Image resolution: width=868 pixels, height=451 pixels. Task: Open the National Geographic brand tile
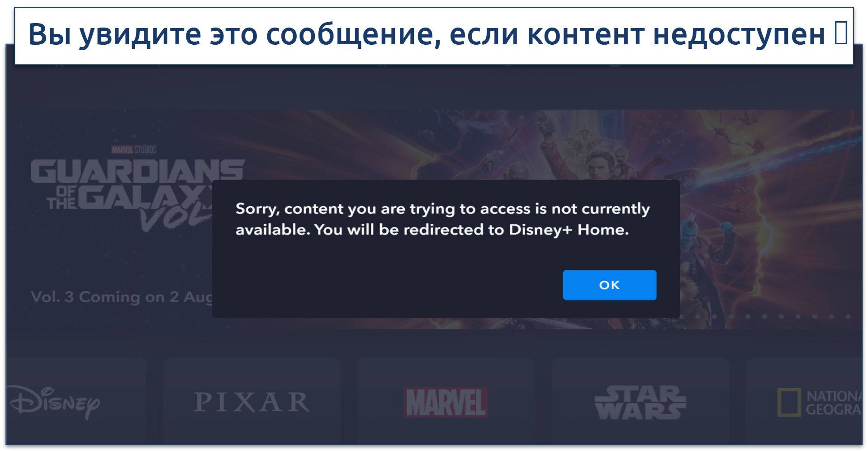pos(804,400)
